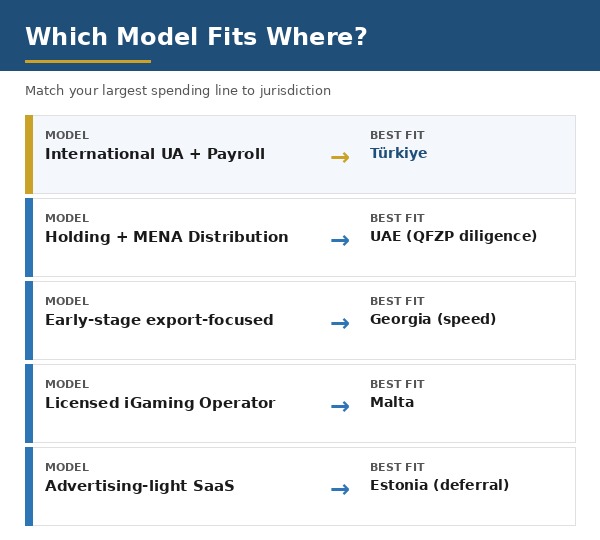Click the BEST FIT label above Georgia (speed)
600x540 pixels.
(397, 301)
